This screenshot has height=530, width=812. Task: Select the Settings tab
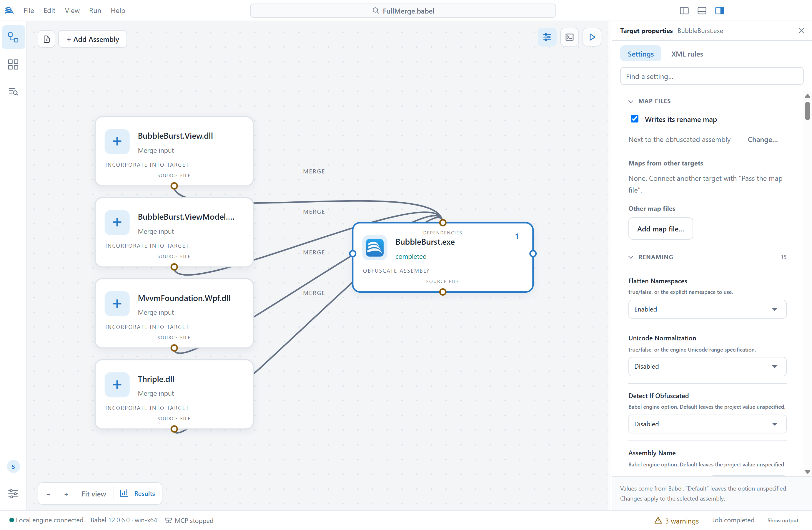641,54
